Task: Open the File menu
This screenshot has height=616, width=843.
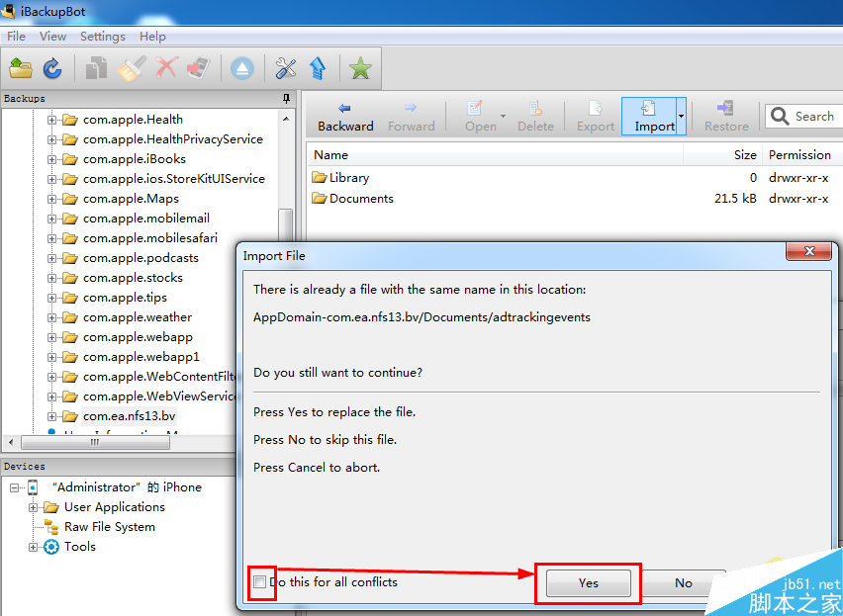Action: coord(16,37)
